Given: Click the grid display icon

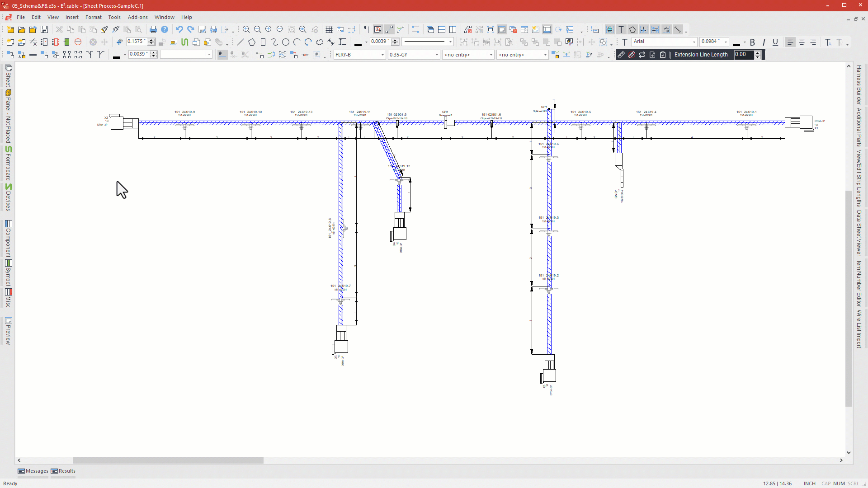Looking at the screenshot, I should point(329,29).
